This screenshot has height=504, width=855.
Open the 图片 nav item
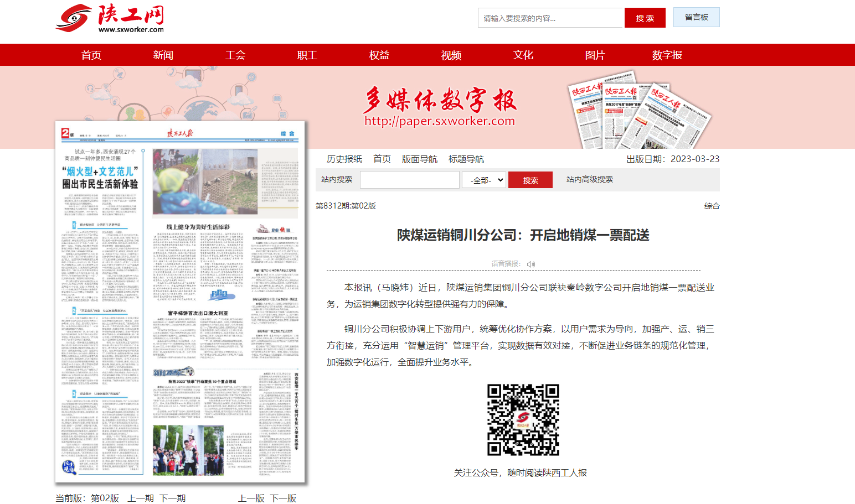(x=595, y=55)
